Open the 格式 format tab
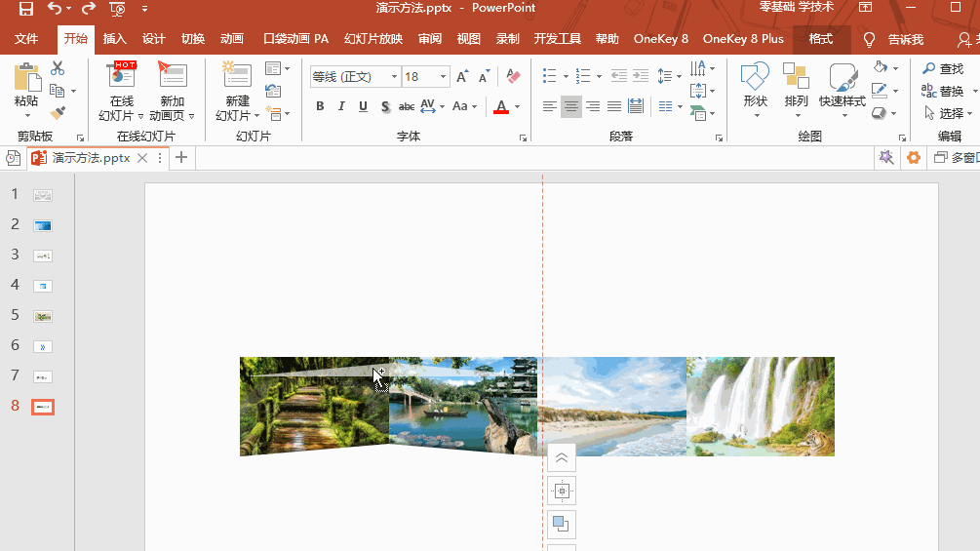 point(821,39)
